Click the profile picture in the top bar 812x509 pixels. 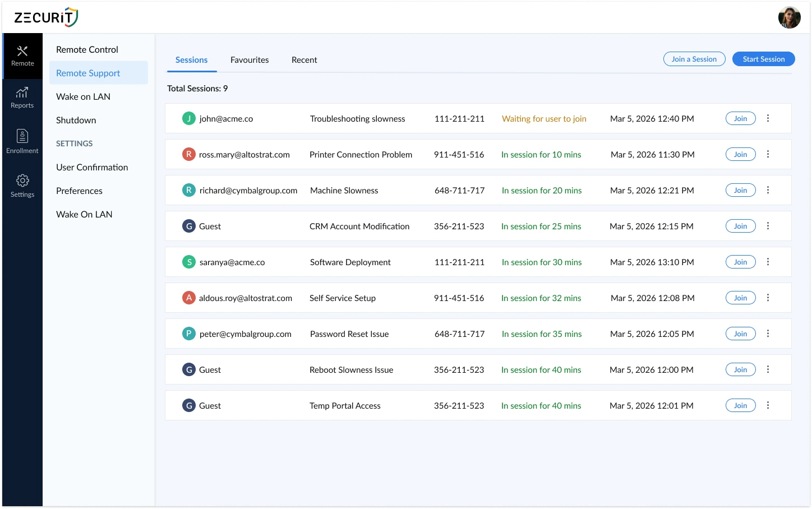click(x=789, y=17)
